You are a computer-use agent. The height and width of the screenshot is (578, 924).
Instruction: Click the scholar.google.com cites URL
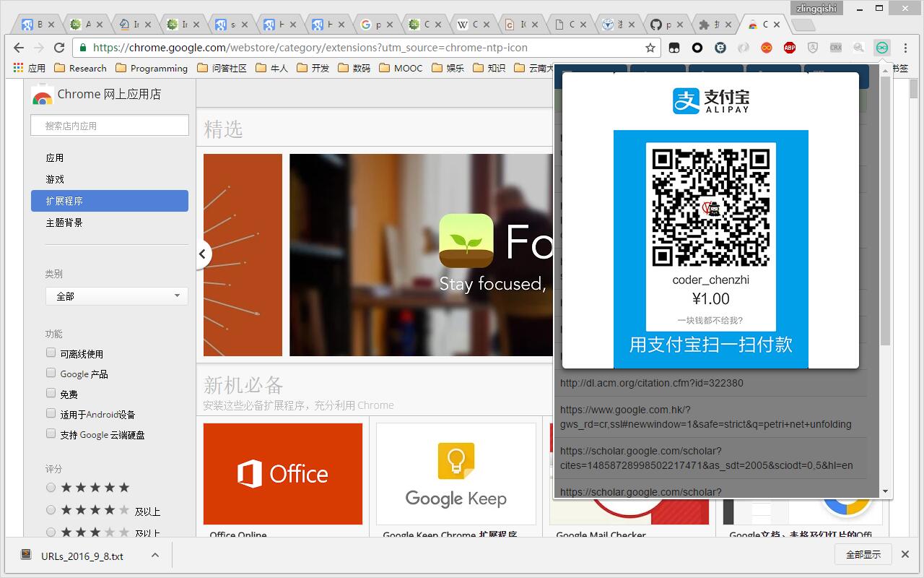tap(707, 458)
